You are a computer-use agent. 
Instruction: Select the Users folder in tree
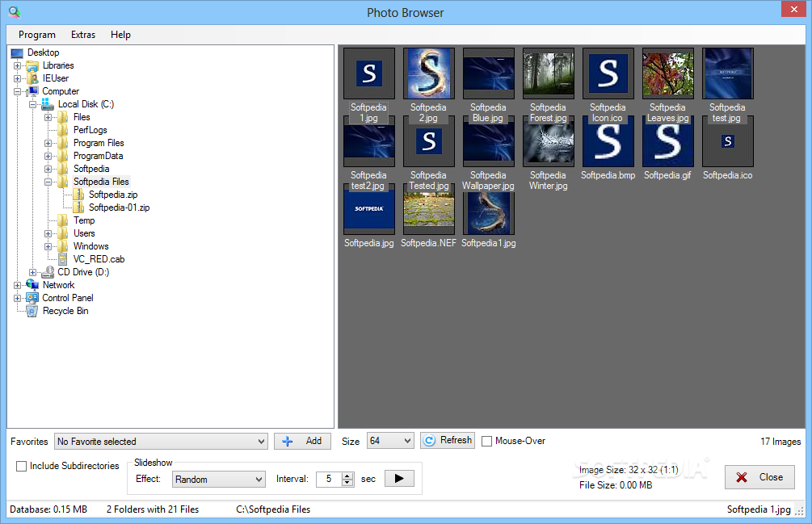84,233
